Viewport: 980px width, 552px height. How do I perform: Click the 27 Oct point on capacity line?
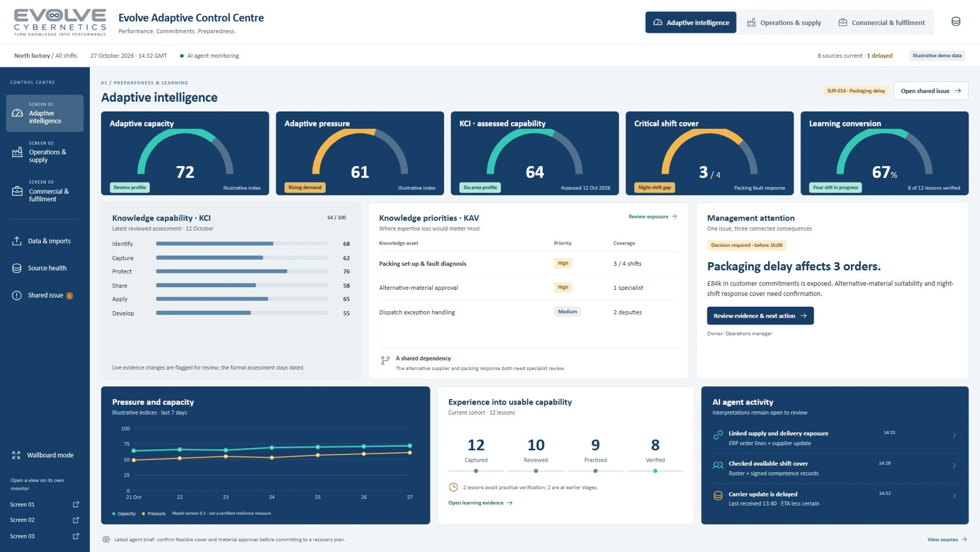(409, 446)
